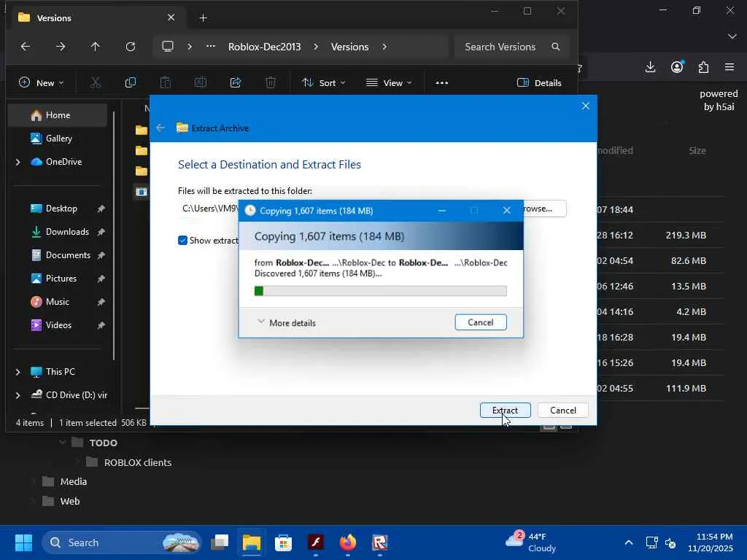
Task: Expand More details in copy dialog
Action: (x=286, y=322)
